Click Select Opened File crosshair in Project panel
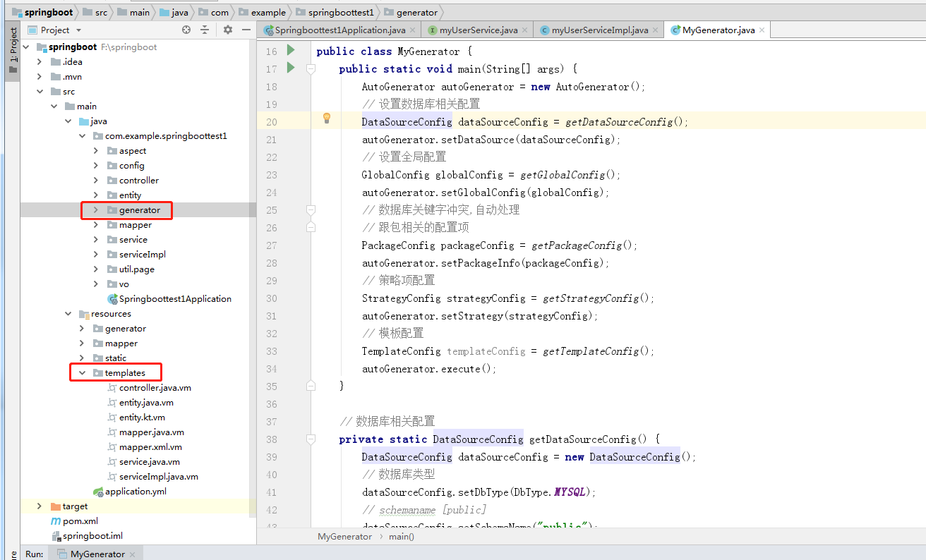 tap(186, 30)
